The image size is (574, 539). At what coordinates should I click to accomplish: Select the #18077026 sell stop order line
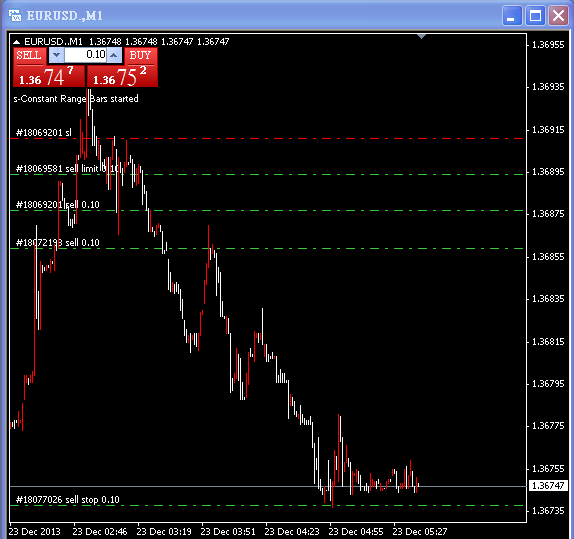click(x=266, y=506)
